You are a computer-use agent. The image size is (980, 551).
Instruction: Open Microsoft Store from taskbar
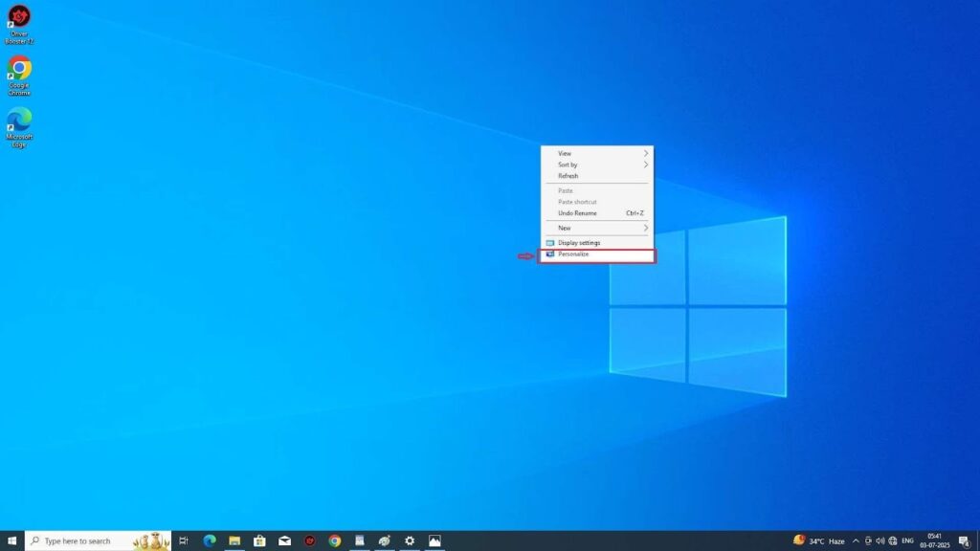[259, 540]
